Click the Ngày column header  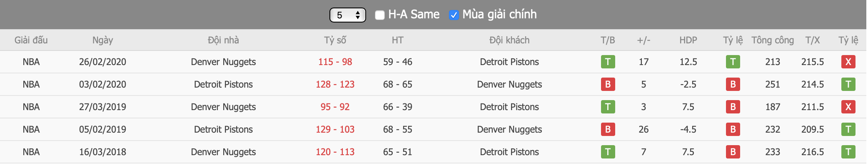pyautogui.click(x=102, y=40)
